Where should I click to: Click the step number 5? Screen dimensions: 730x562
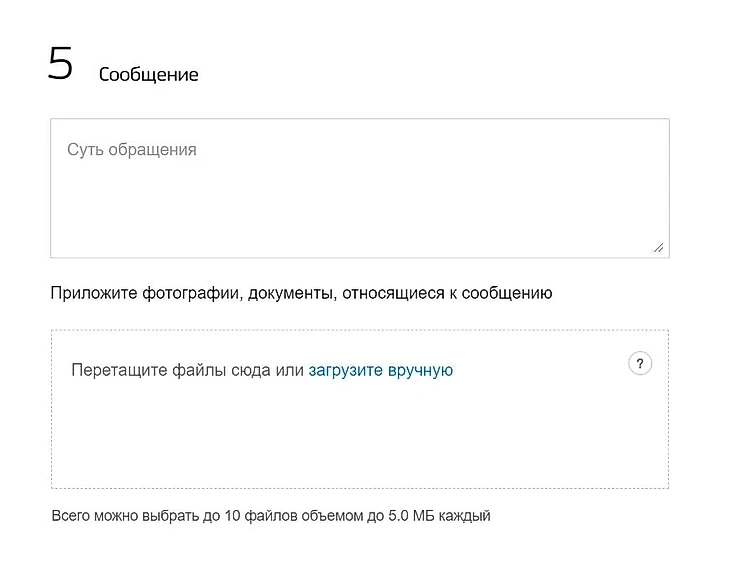pyautogui.click(x=60, y=65)
